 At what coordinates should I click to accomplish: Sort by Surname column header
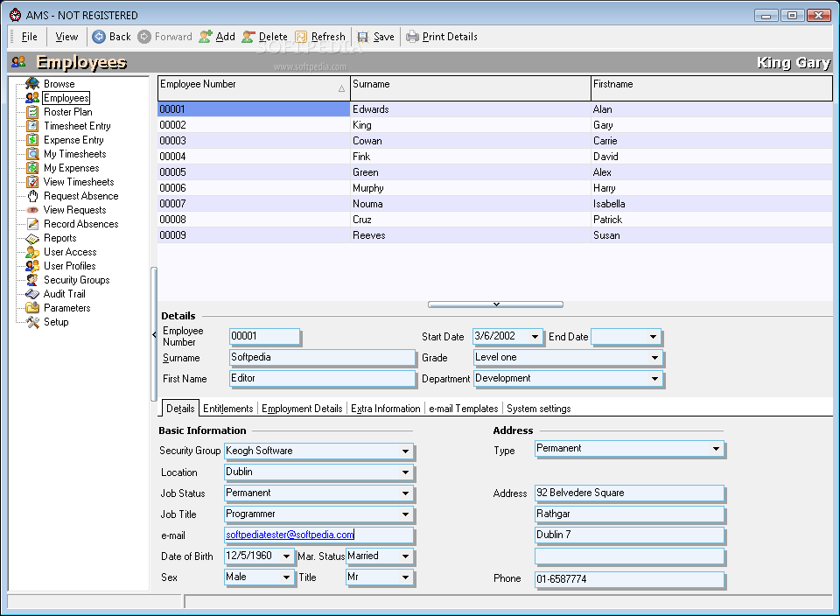(471, 87)
